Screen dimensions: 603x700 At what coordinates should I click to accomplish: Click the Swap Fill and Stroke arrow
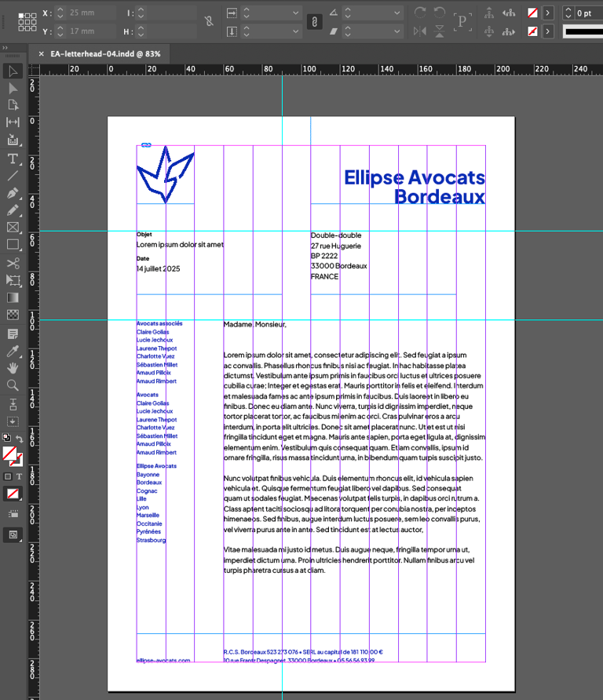pos(19,439)
